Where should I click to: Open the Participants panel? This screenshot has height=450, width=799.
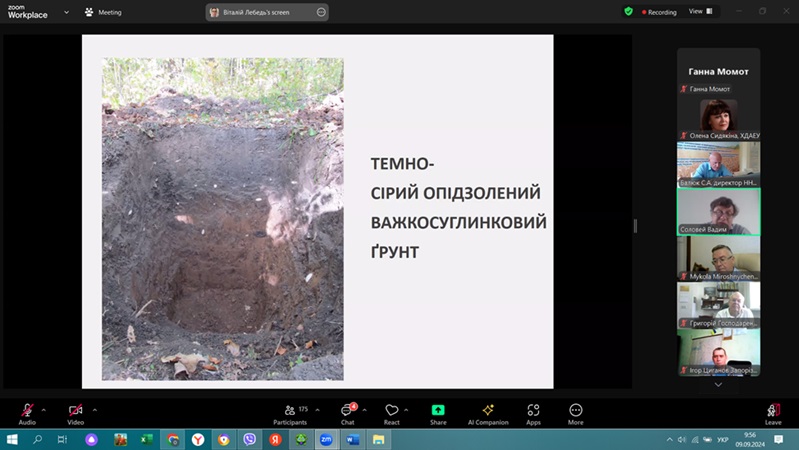290,414
